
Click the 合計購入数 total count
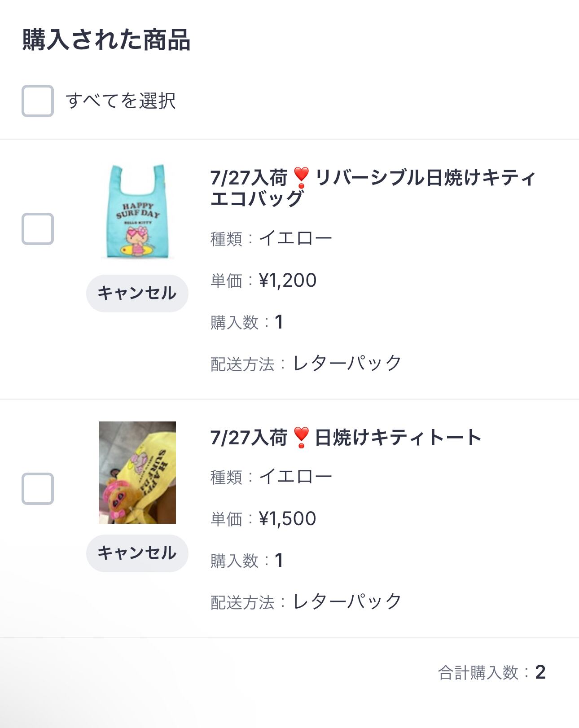(x=540, y=672)
